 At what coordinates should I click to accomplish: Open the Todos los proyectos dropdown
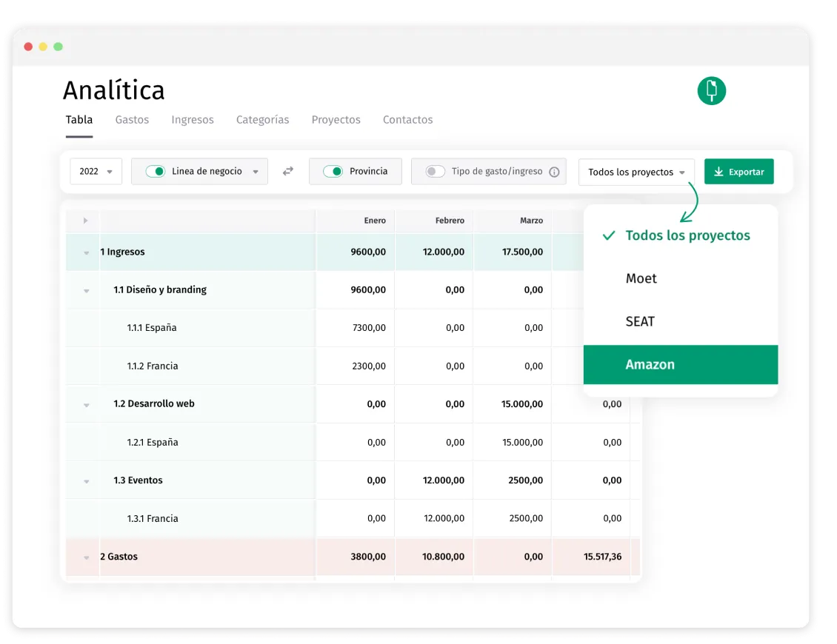point(636,172)
